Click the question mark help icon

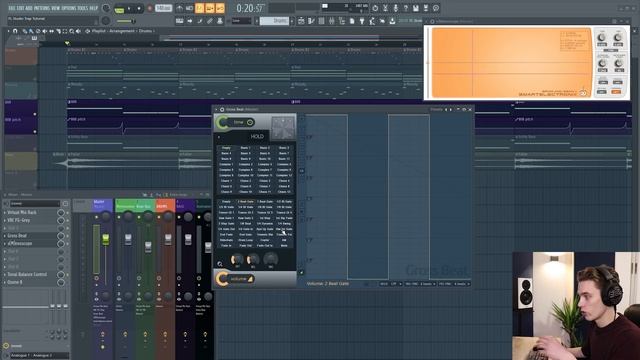coord(406,8)
